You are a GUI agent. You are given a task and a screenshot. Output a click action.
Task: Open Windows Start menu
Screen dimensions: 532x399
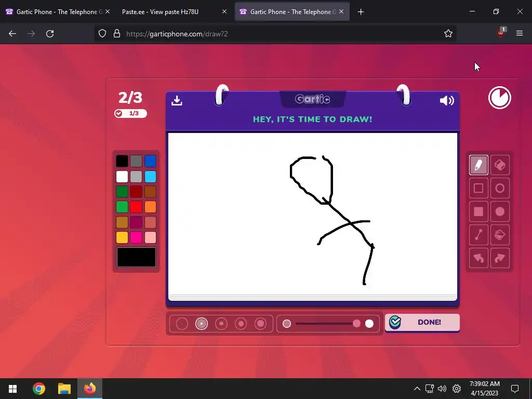(12, 389)
